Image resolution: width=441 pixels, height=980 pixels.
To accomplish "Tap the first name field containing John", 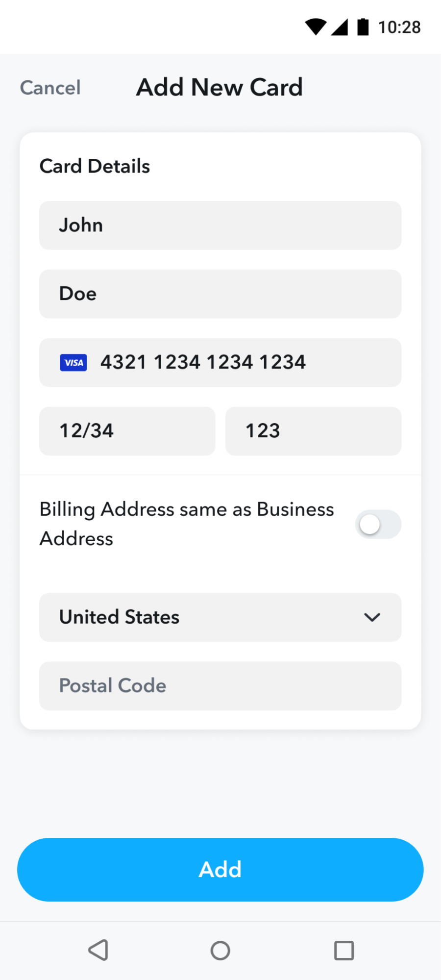I will (220, 225).
